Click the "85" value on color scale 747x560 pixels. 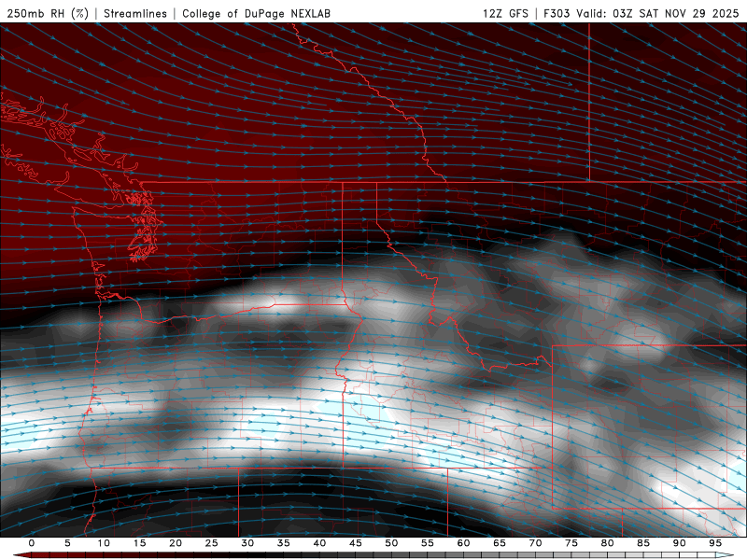[x=643, y=543]
